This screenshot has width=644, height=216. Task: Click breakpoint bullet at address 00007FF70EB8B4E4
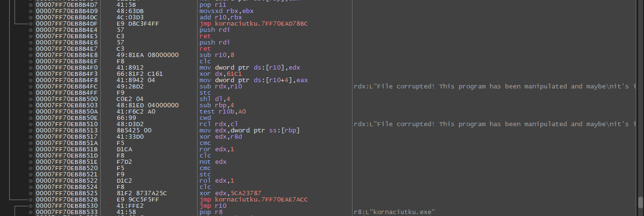click(x=31, y=29)
